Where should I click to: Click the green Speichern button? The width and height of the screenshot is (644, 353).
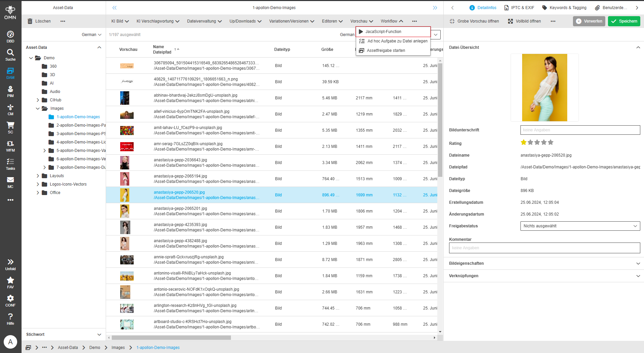(x=624, y=21)
